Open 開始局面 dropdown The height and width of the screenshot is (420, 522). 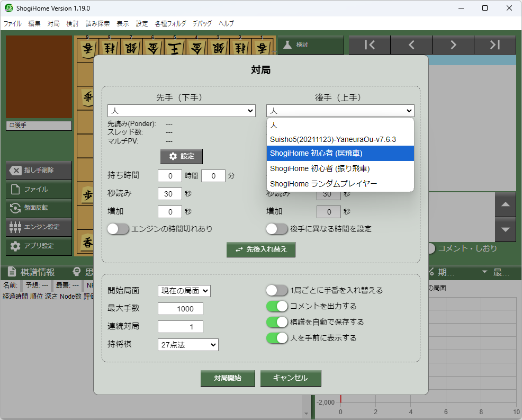click(x=184, y=291)
